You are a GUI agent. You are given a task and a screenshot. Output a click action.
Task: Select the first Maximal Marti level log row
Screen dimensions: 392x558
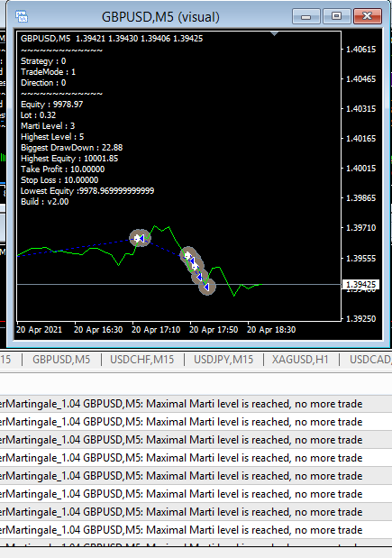point(196,404)
